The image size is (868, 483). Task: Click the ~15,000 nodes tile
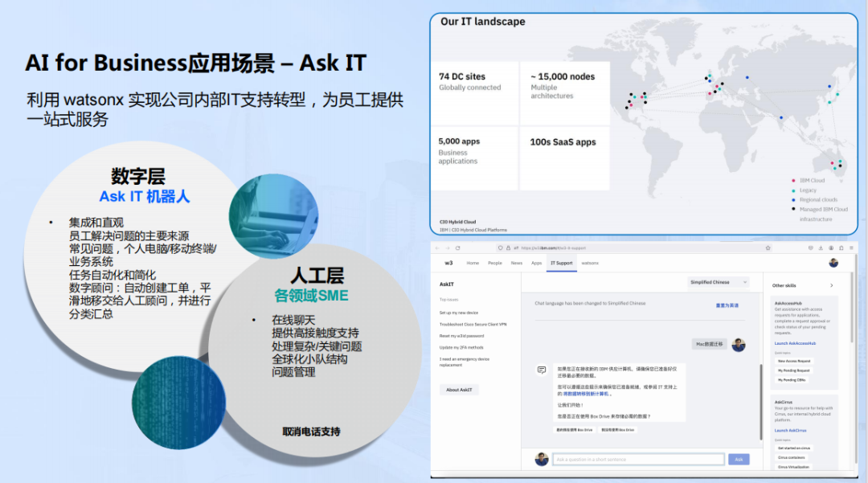[x=565, y=93]
